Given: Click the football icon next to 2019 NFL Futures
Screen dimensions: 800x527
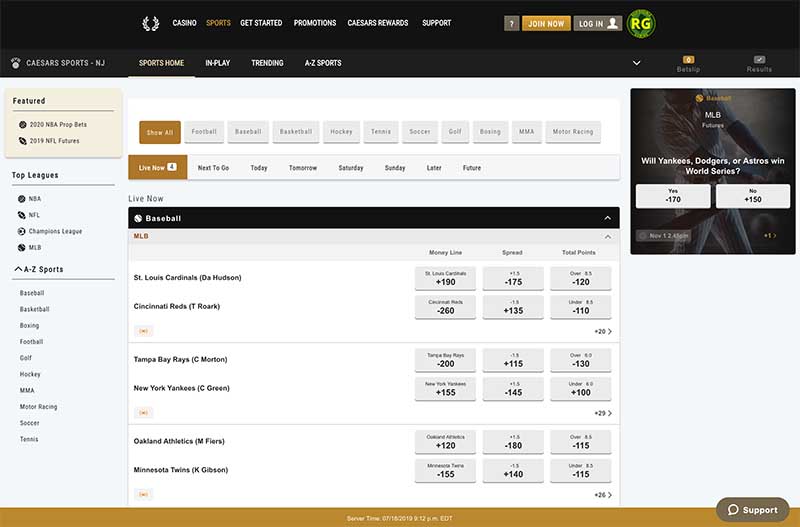Looking at the screenshot, I should [x=22, y=141].
